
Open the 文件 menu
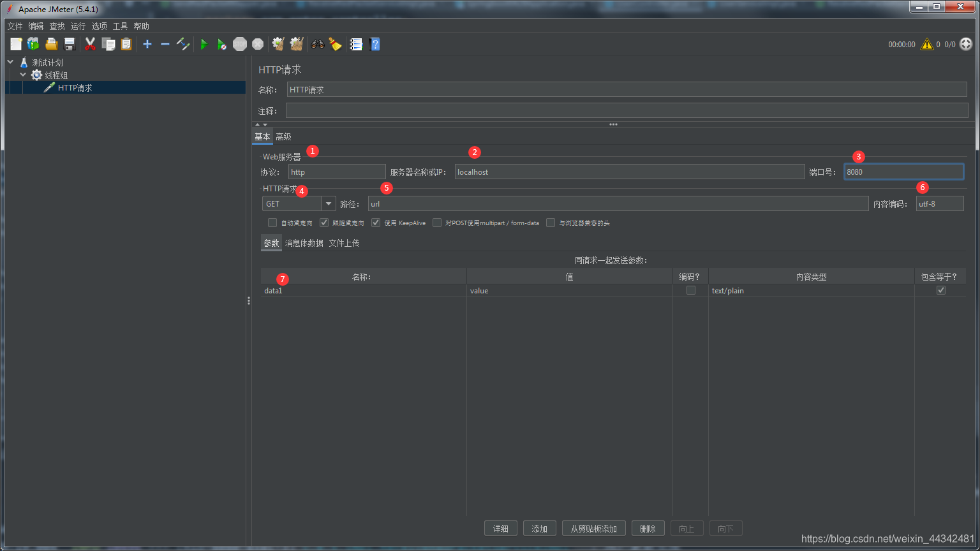pos(15,26)
